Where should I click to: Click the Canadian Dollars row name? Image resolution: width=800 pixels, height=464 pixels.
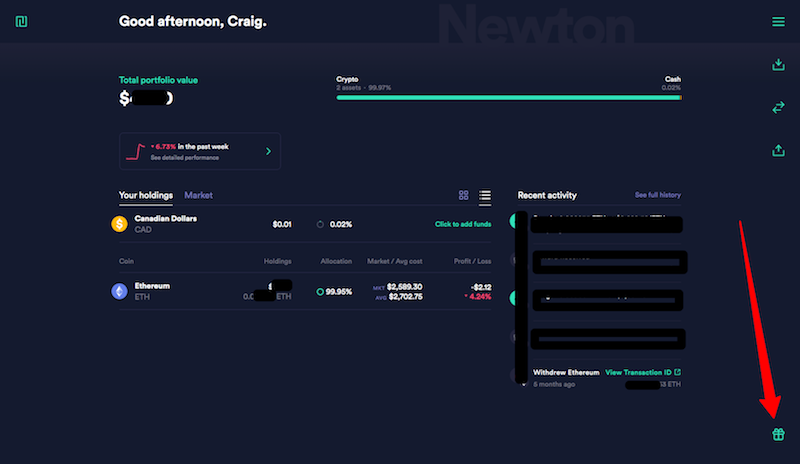[165, 218]
